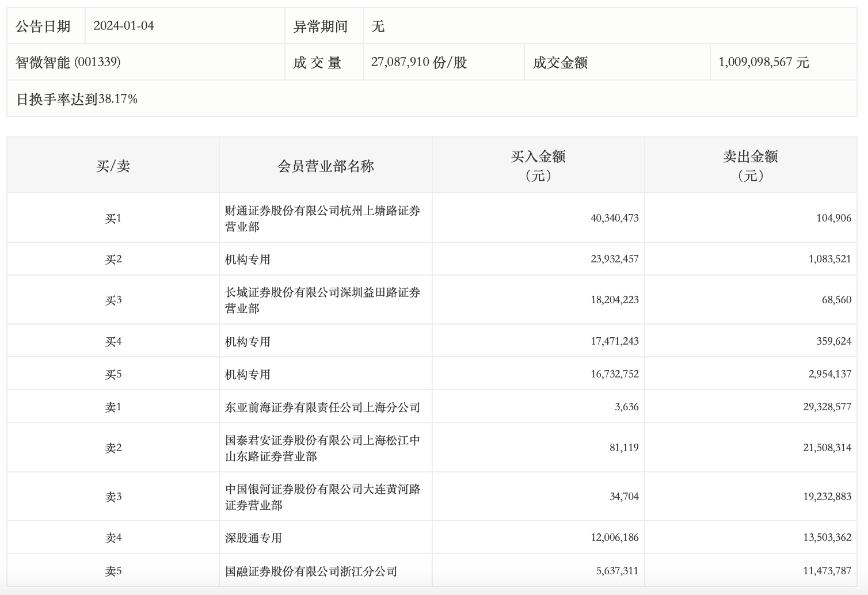Click 东亚前海证券 上海分公司 entry
The image size is (868, 595).
(322, 407)
